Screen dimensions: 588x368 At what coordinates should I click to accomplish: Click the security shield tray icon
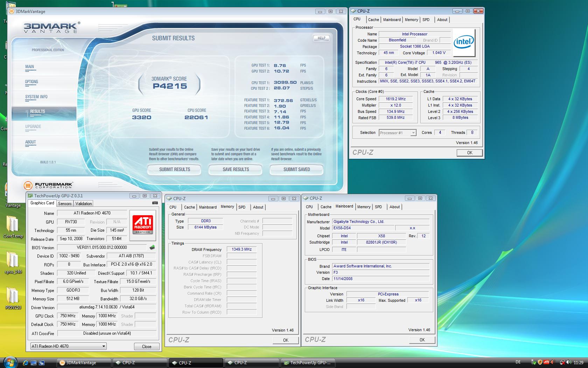(540, 362)
